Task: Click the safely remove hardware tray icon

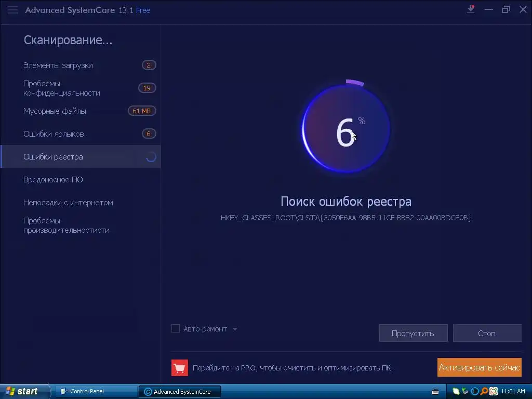Action: [x=465, y=392]
